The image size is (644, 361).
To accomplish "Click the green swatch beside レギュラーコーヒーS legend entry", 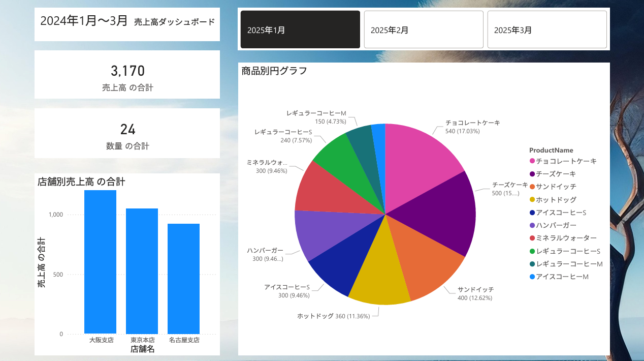I will [x=531, y=251].
